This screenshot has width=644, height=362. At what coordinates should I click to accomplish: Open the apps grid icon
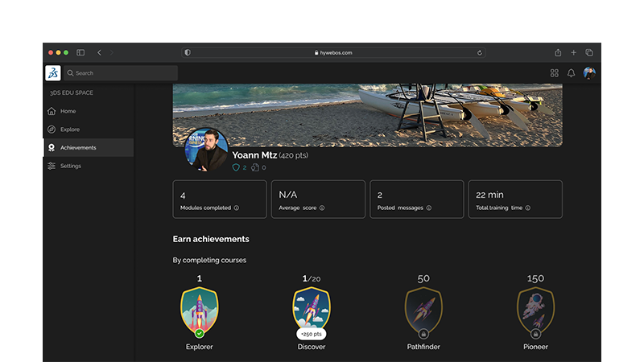click(554, 73)
